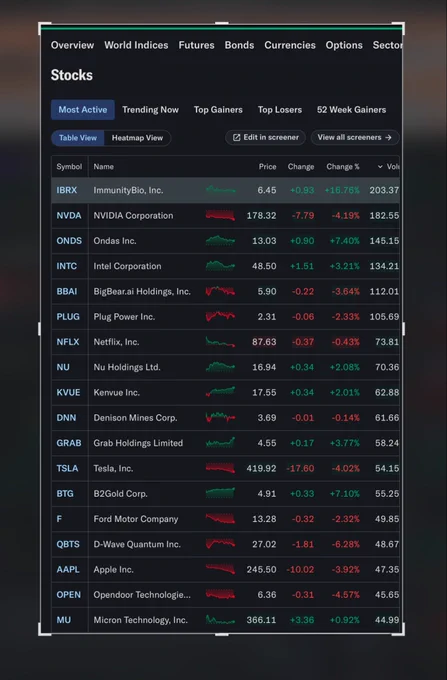Go to the Currencies tab
The image size is (447, 680).
tap(290, 45)
